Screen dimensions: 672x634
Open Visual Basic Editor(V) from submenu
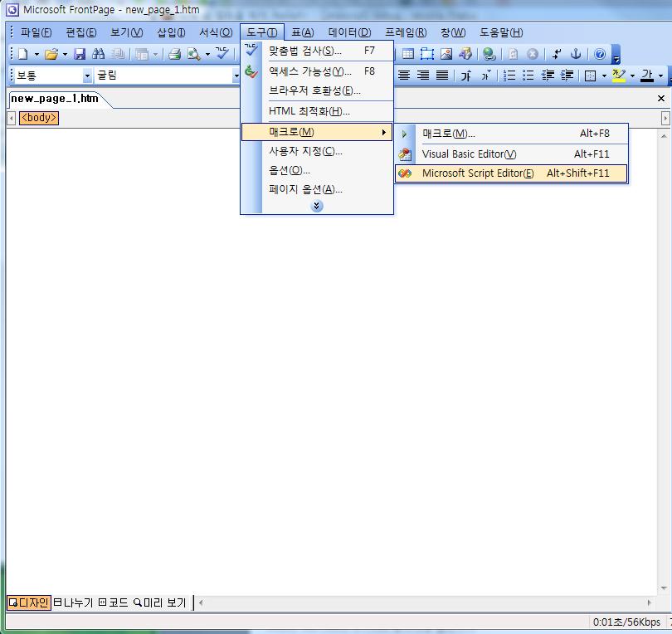point(511,154)
